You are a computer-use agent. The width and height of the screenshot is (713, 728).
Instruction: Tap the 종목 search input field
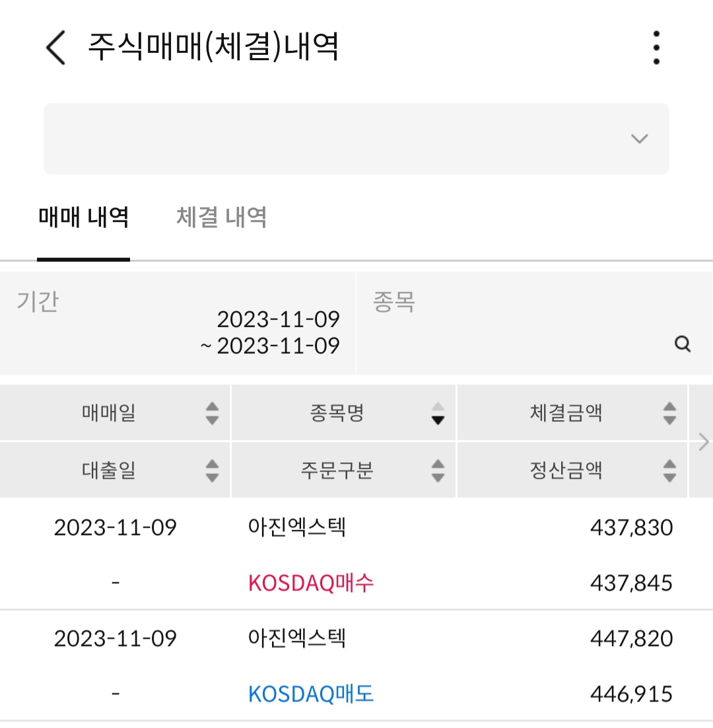pos(534,323)
